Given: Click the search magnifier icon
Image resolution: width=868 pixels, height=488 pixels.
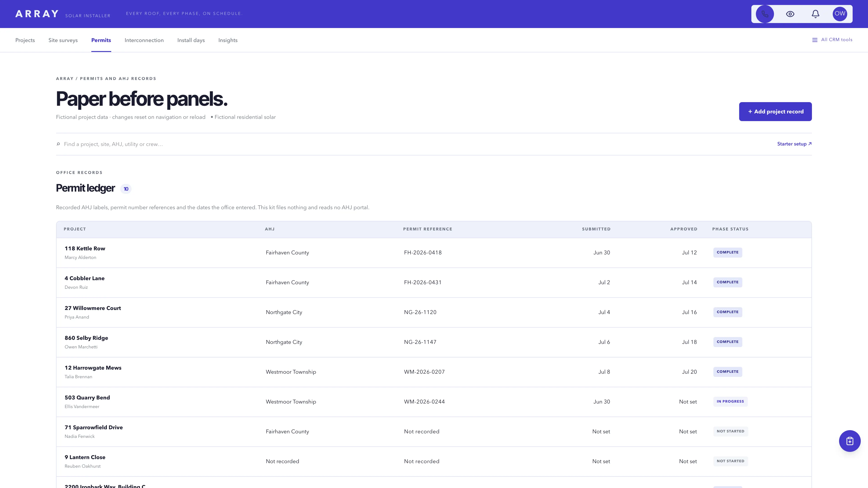Looking at the screenshot, I should point(58,144).
